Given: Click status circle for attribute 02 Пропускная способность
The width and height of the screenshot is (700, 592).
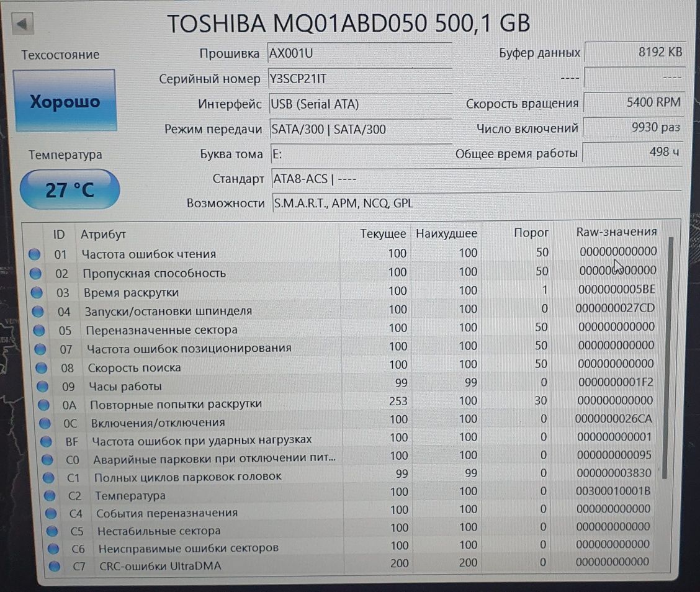Looking at the screenshot, I should tap(36, 273).
